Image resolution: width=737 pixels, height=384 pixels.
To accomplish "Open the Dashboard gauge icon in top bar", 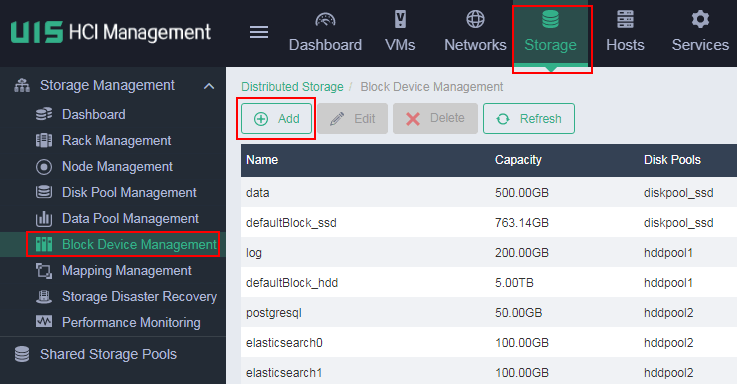I will [325, 20].
